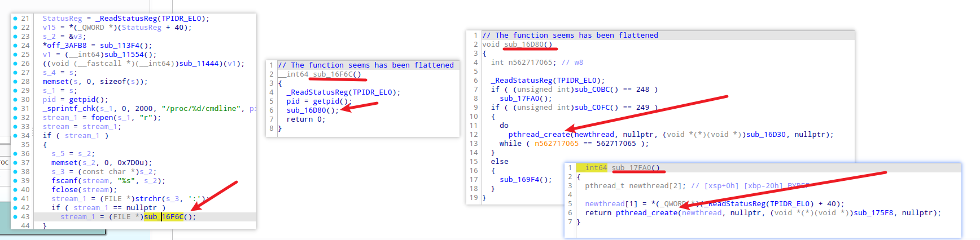This screenshot has width=980, height=240.
Task: Click breakpoint dot beside line 30
Action: pos(15,100)
